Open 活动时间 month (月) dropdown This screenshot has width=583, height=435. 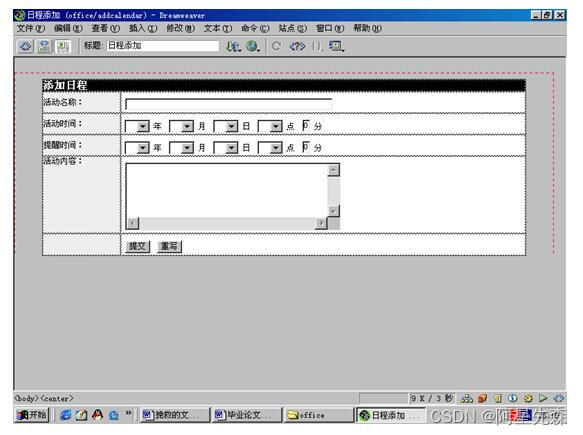pyautogui.click(x=181, y=126)
